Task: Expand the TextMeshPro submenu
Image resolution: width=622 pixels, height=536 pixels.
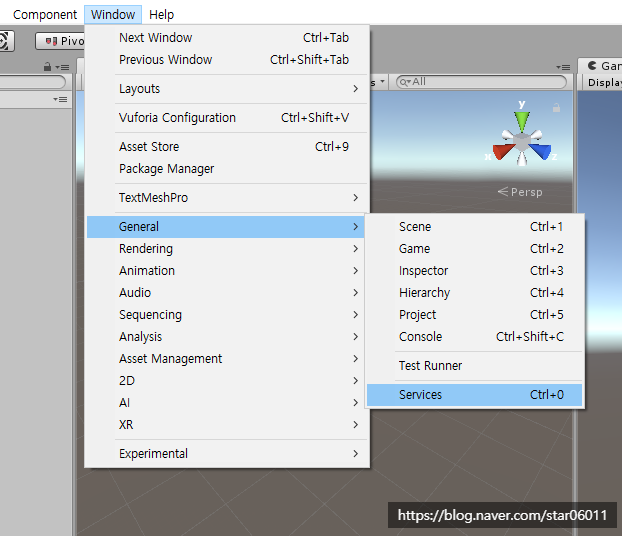Action: (228, 198)
